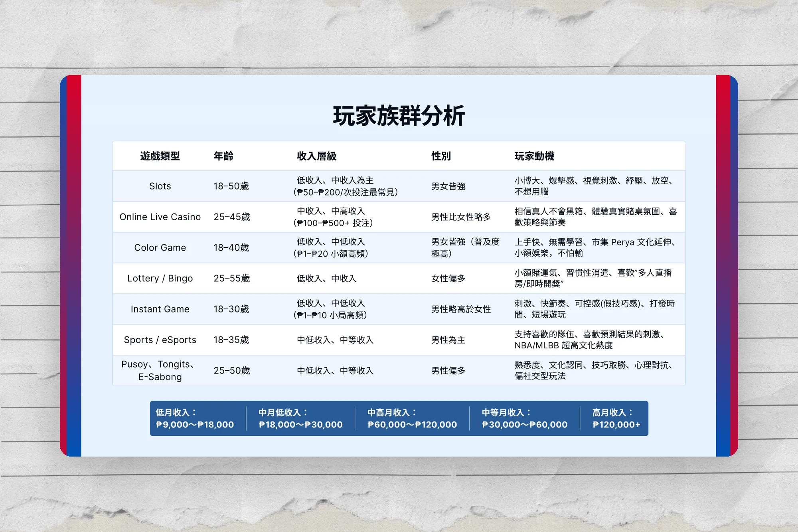798x532 pixels.
Task: Select the 18–50歲 age cell
Action: (x=231, y=186)
